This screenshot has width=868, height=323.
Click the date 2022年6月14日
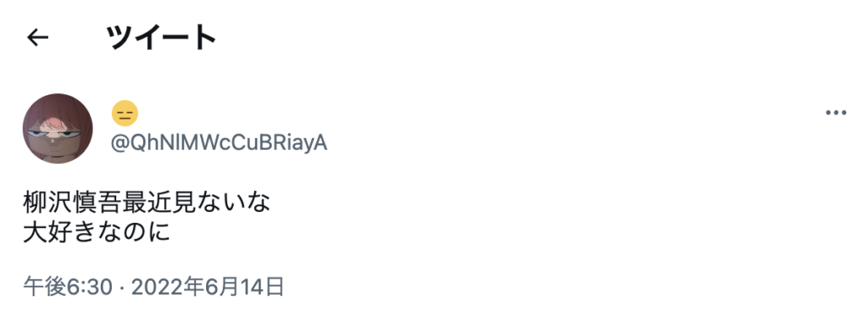209,287
